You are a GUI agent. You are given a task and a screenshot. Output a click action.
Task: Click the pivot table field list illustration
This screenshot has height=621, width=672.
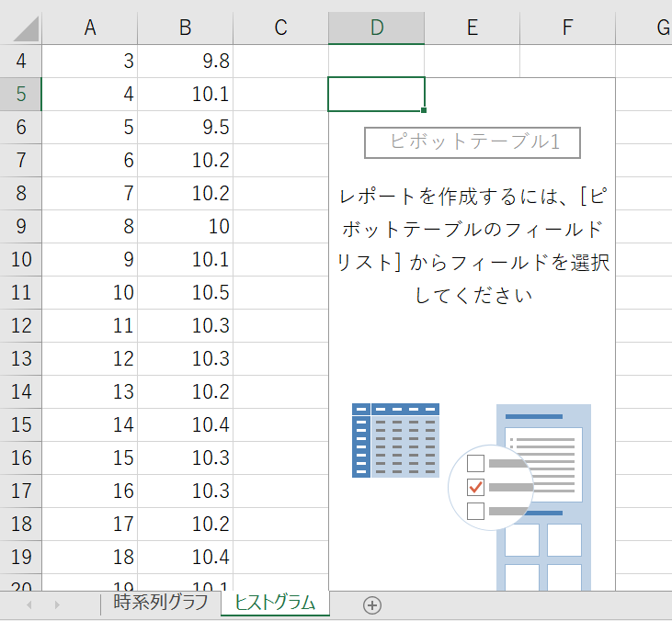click(519, 497)
